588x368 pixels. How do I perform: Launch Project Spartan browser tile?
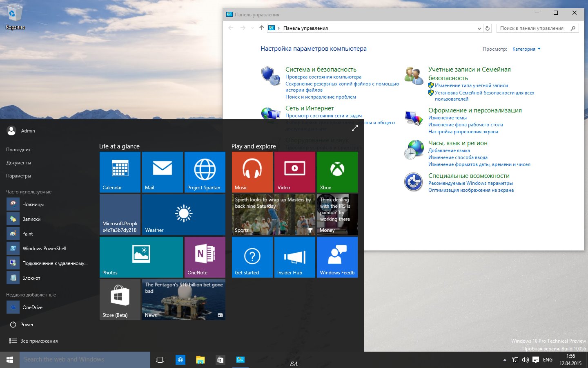point(205,172)
